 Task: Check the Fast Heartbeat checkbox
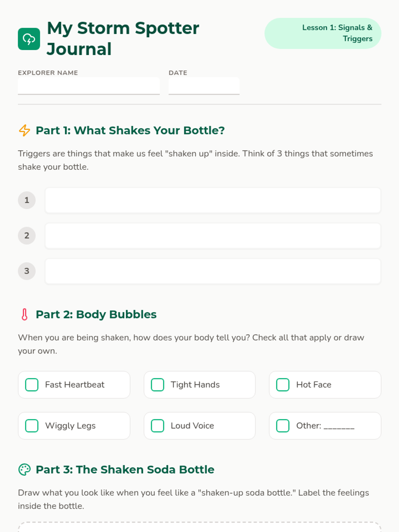[32, 385]
